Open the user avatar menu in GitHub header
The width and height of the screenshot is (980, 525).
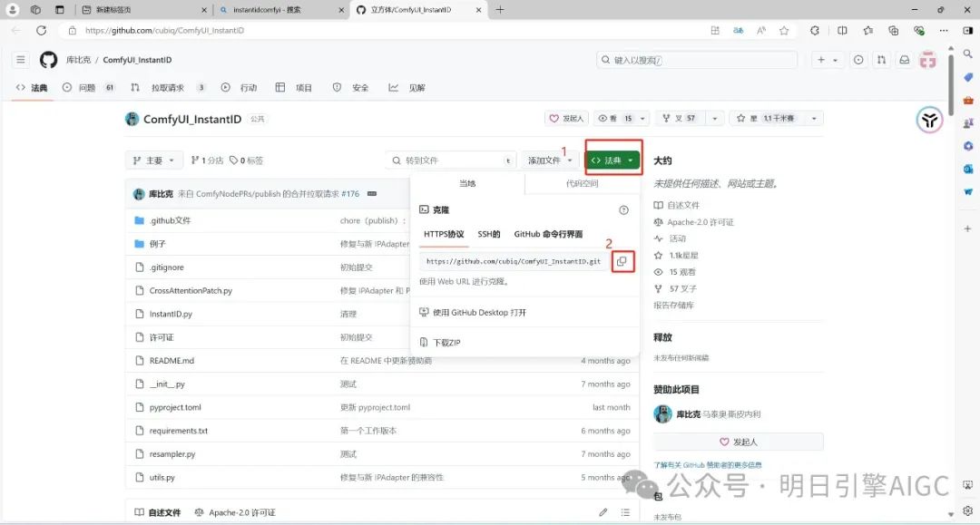[928, 60]
